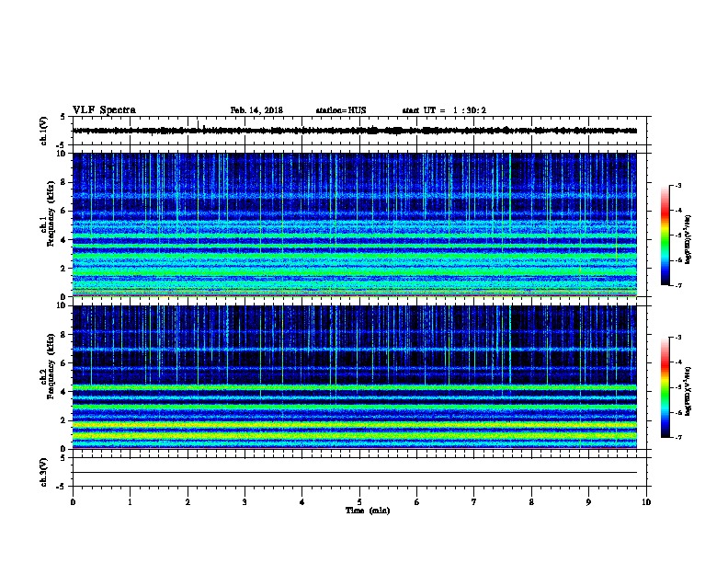This screenshot has height=563, width=728.
Task: Click the ch.3(V) axis label
Action: [43, 472]
